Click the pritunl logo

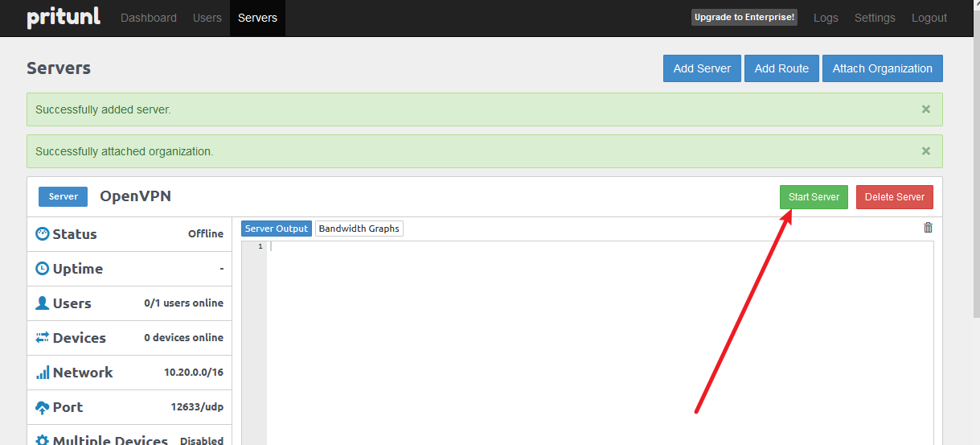[64, 18]
